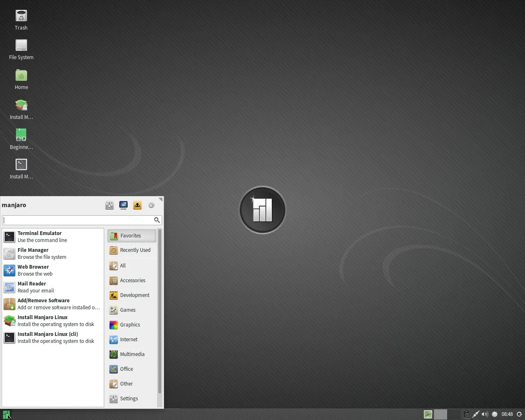Select the Favorites category

coord(132,236)
